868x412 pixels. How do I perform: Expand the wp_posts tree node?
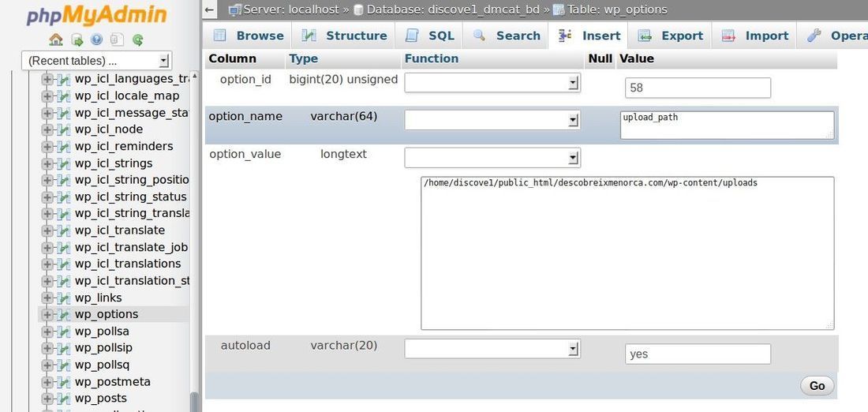tap(47, 399)
